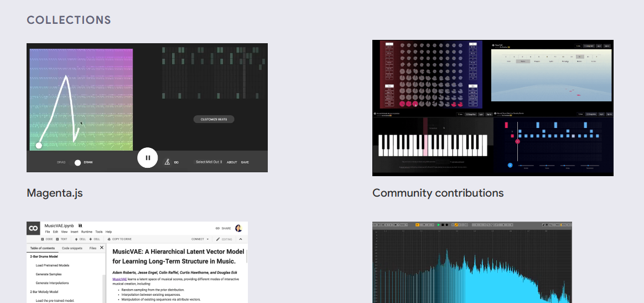The image size is (644, 303).
Task: Select 'Generate Interpolations' contents entry
Action: tap(52, 283)
